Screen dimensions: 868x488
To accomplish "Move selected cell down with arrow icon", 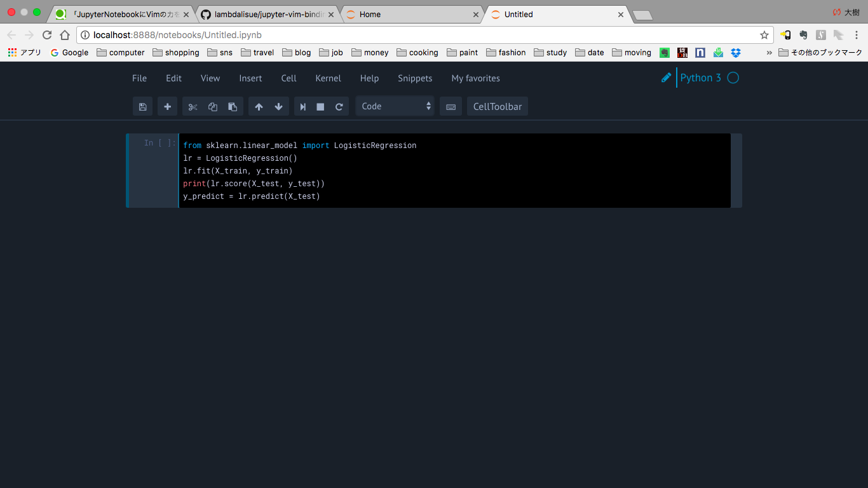I will point(278,107).
